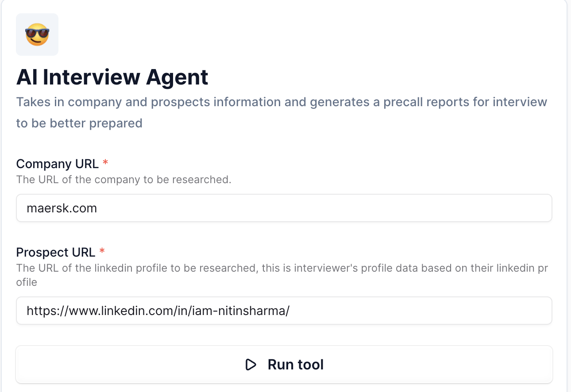Click helper text 'The URL of the company'

123,180
